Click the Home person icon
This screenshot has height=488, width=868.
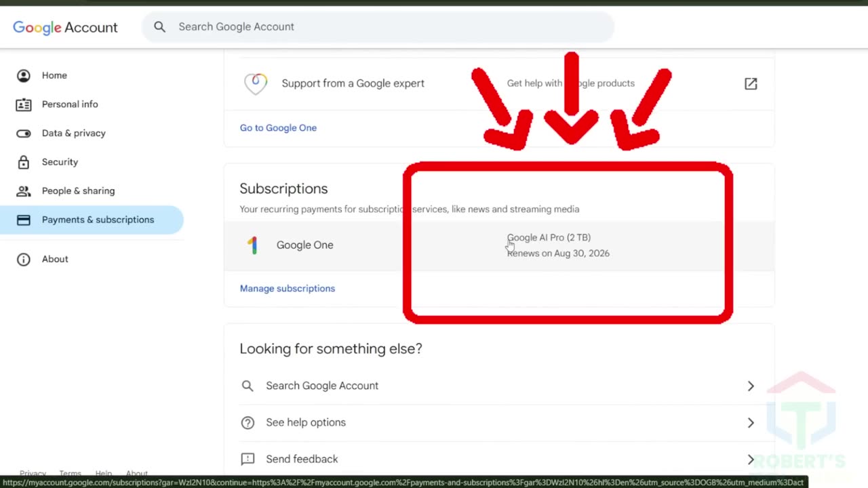24,75
